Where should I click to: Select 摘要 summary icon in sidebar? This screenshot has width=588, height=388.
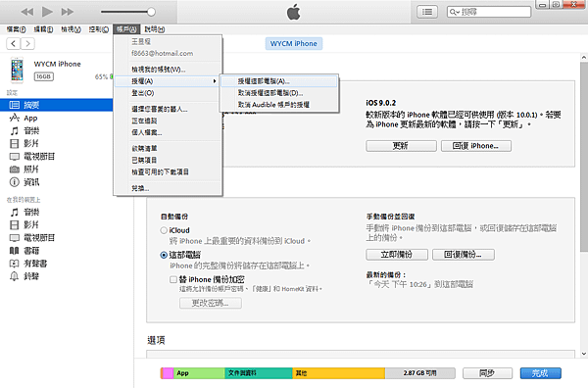pyautogui.click(x=15, y=105)
